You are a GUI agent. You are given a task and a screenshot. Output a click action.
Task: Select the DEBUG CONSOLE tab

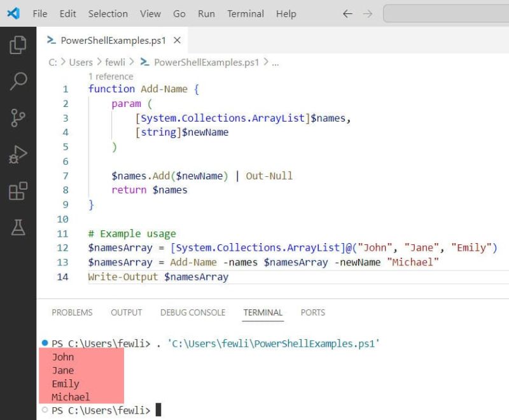pos(193,312)
